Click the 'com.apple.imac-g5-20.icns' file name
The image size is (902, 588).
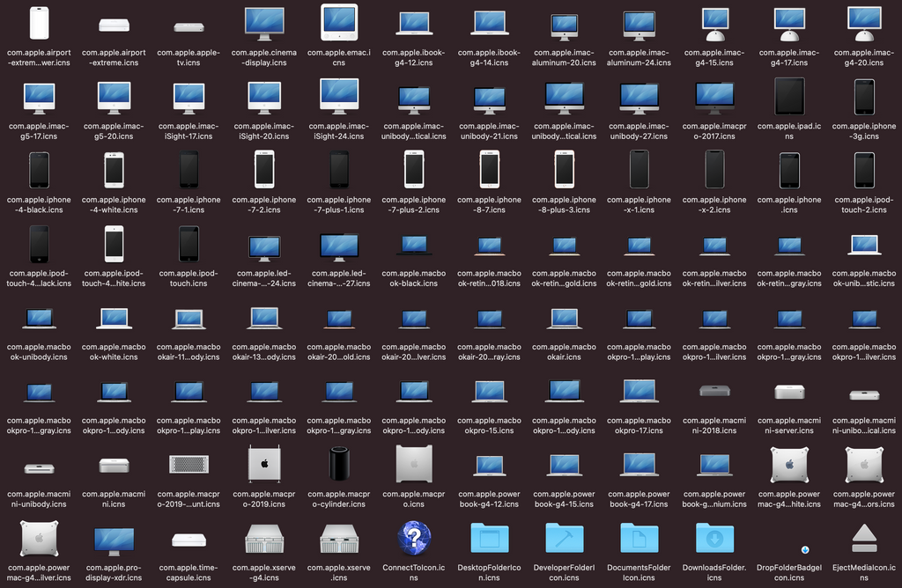tap(114, 131)
